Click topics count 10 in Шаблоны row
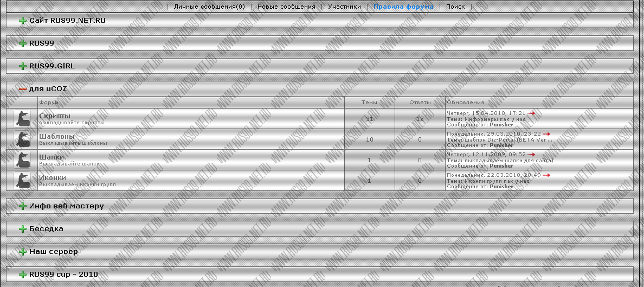The image size is (644, 287). (x=370, y=139)
